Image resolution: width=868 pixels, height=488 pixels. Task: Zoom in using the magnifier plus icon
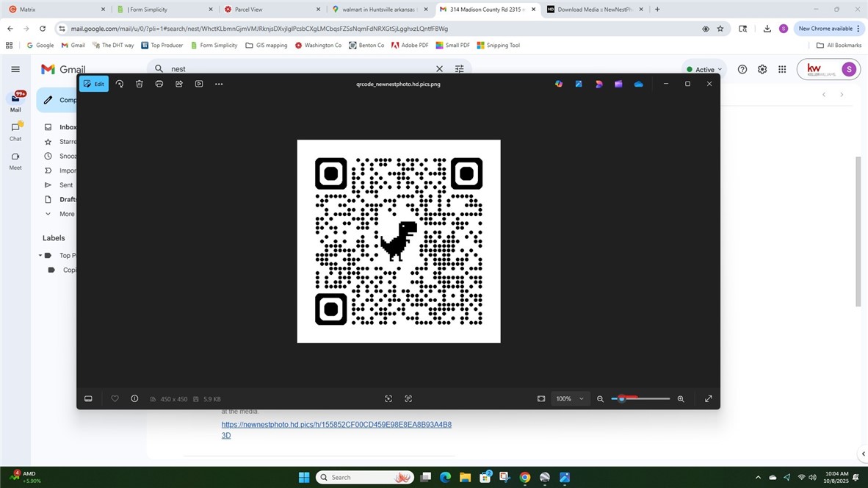click(681, 398)
